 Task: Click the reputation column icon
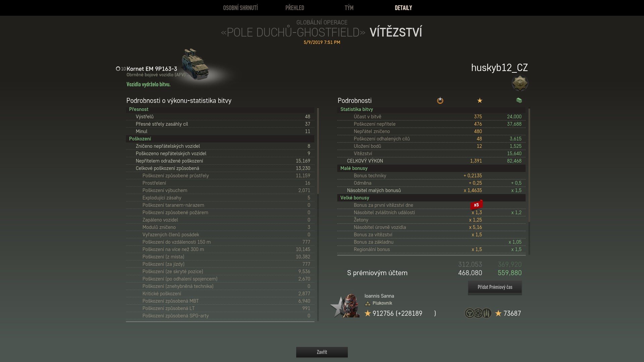click(x=440, y=101)
